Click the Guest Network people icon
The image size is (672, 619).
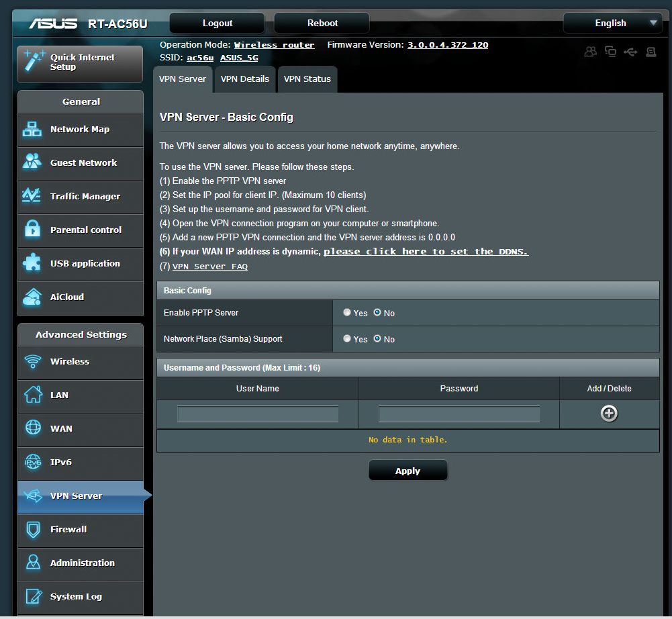click(32, 162)
